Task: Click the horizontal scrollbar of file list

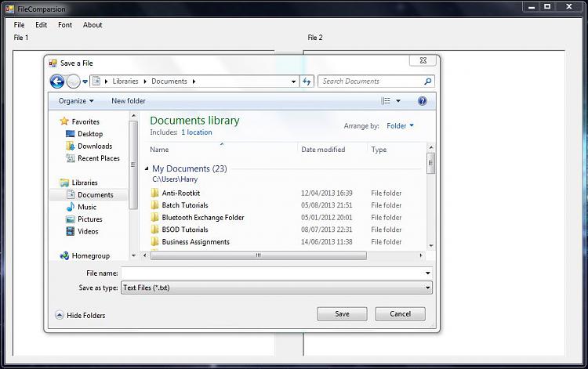Action: click(259, 255)
